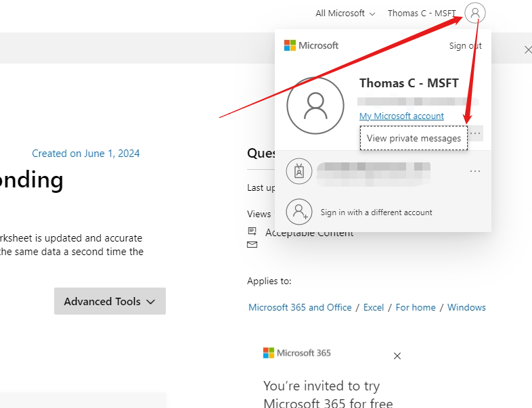Viewport: 532px width, 408px height.
Task: Click the Excel link under Applies to
Action: tap(374, 307)
